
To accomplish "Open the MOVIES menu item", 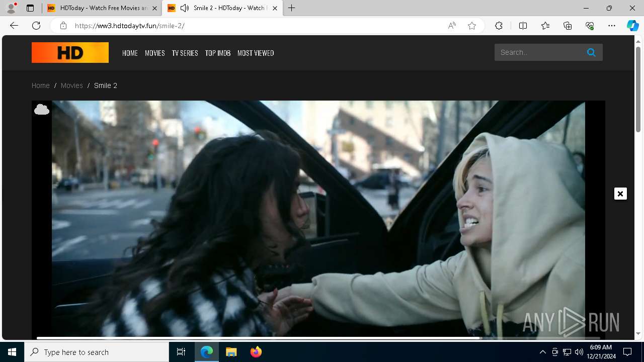I will coord(155,53).
